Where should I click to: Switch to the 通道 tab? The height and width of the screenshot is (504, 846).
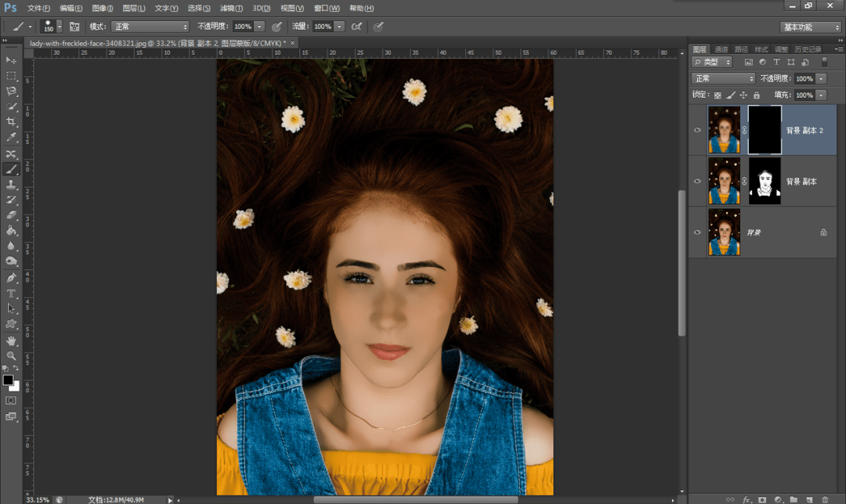[x=721, y=49]
